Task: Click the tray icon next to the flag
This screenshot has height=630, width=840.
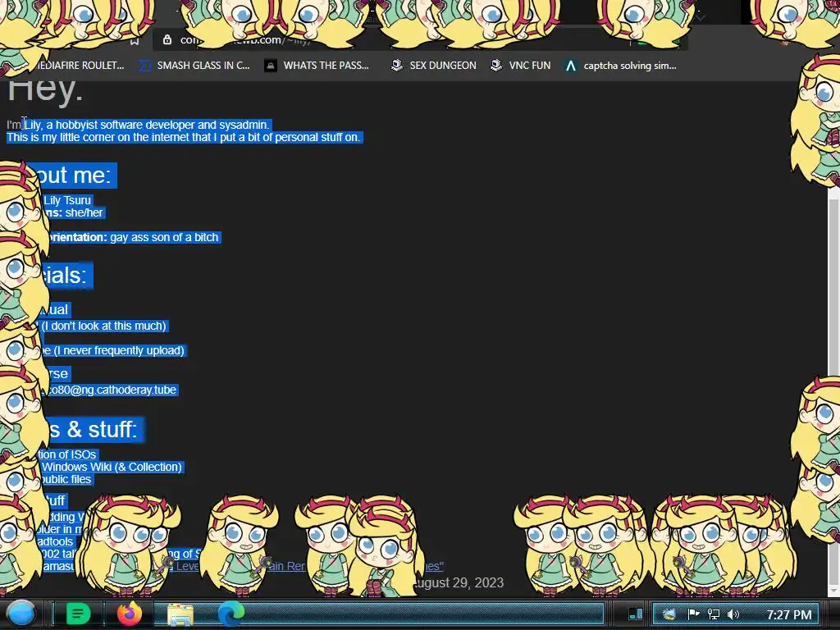Action: [x=669, y=614]
